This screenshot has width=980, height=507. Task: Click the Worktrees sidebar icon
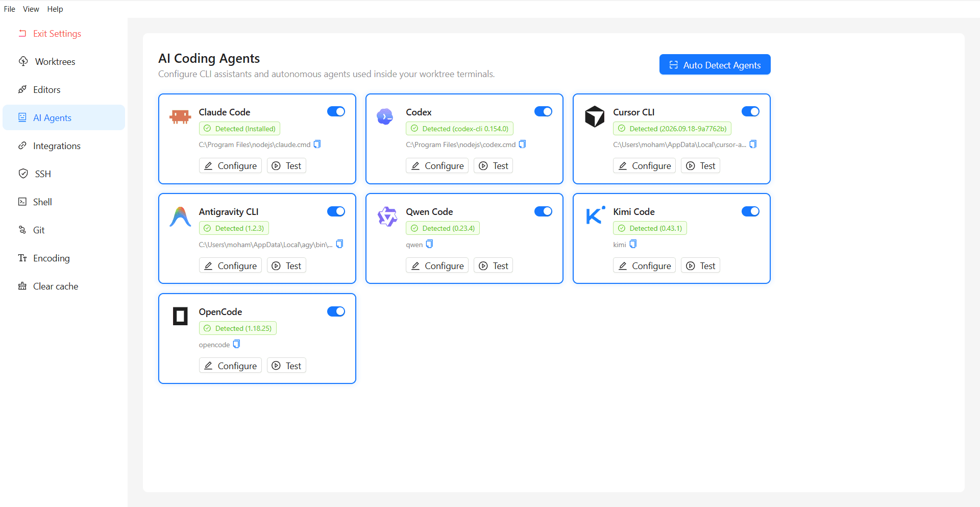[x=23, y=61]
